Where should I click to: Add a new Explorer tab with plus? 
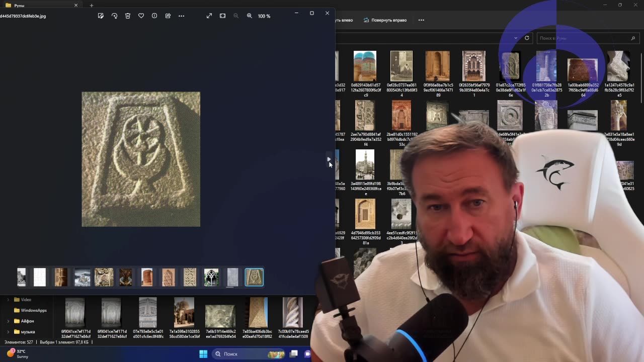tap(91, 5)
